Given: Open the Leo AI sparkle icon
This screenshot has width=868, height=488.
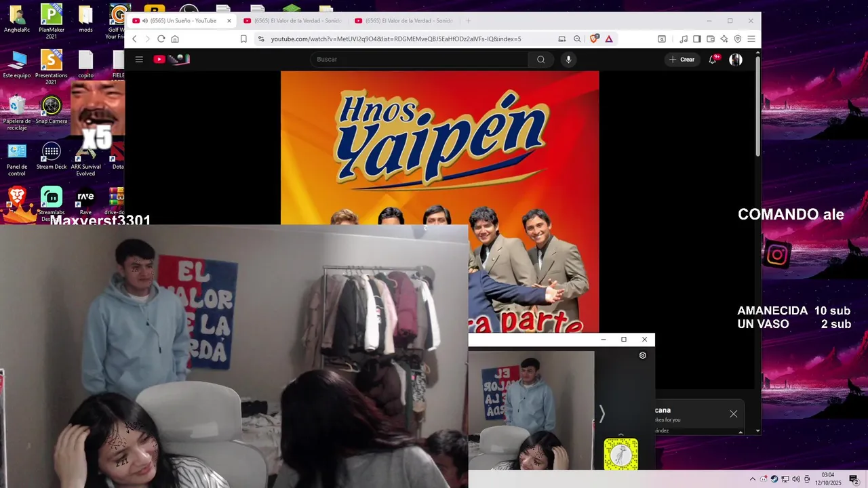Looking at the screenshot, I should 724,39.
